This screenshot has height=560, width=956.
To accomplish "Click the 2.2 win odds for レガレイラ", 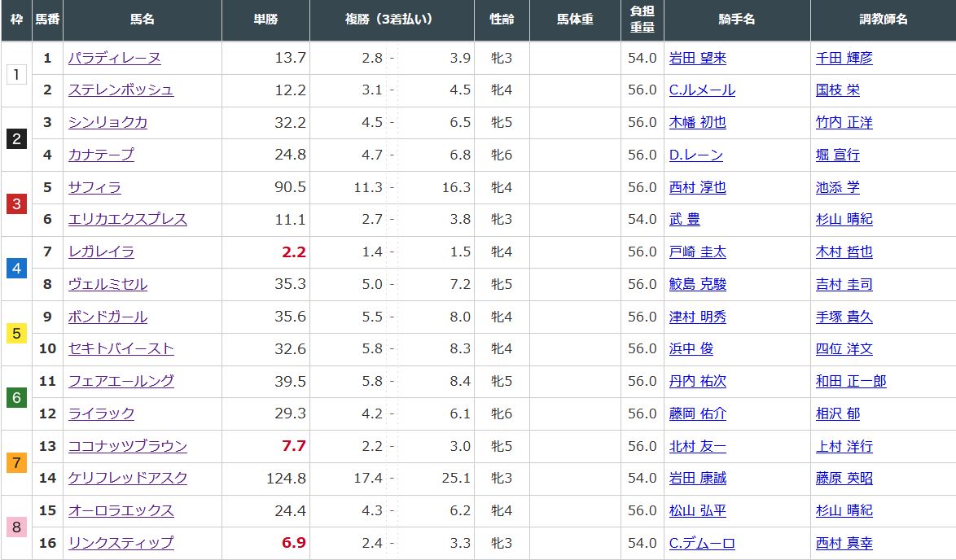I will (x=293, y=252).
